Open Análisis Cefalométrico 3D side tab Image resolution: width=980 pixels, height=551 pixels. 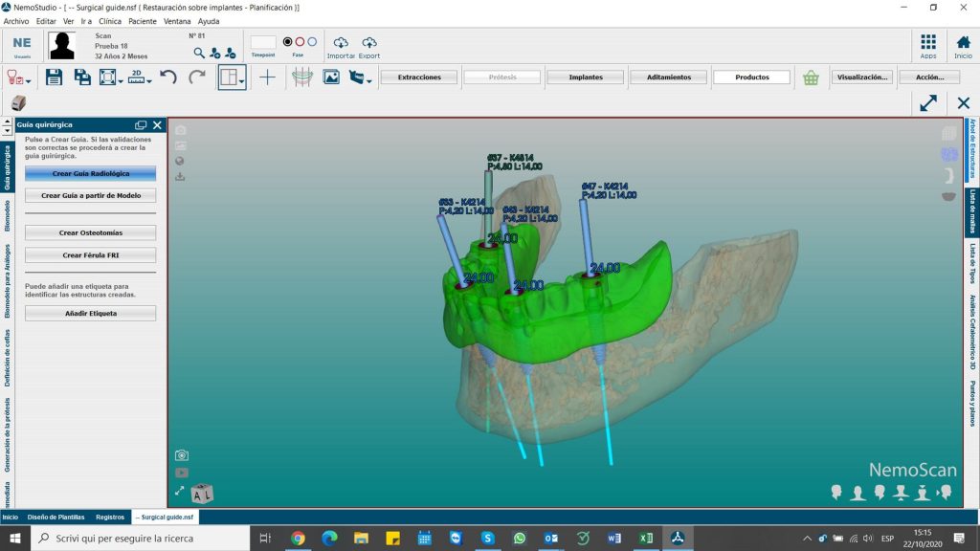pos(972,332)
